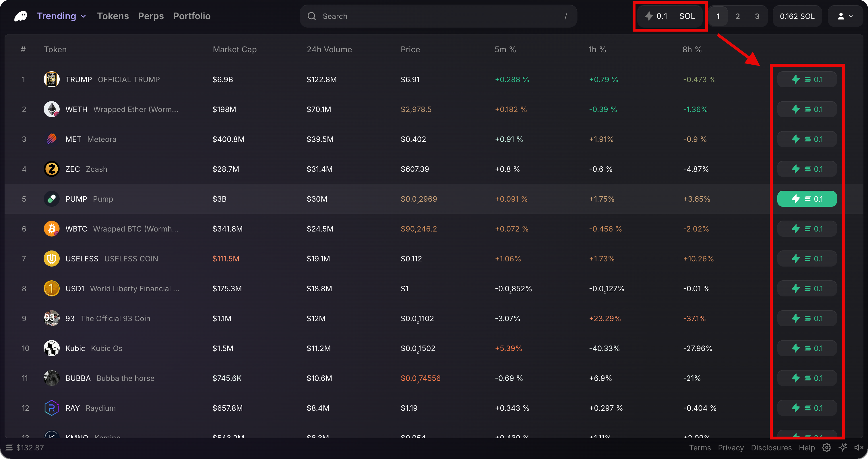Click the search magnifier icon
The height and width of the screenshot is (459, 868).
coord(312,16)
